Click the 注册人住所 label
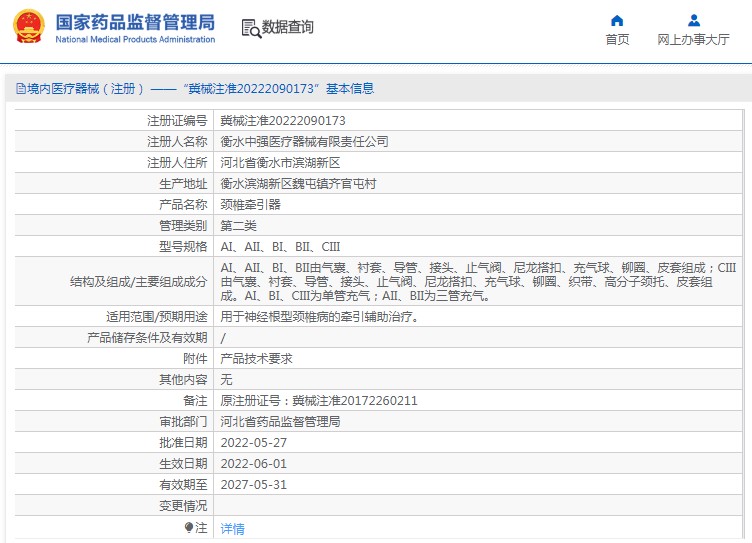 tap(177, 163)
